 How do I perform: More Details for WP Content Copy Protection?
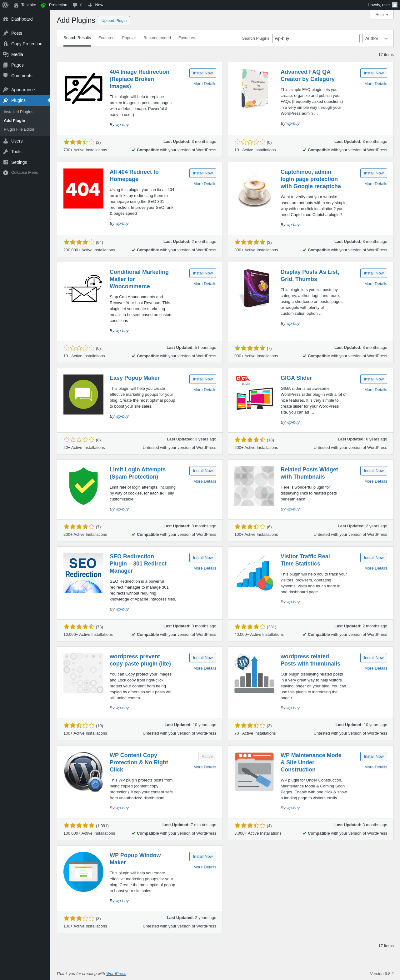point(205,767)
